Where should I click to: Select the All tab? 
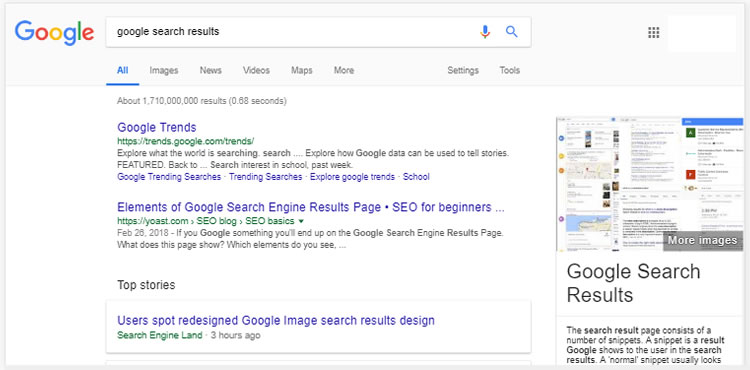pos(122,70)
